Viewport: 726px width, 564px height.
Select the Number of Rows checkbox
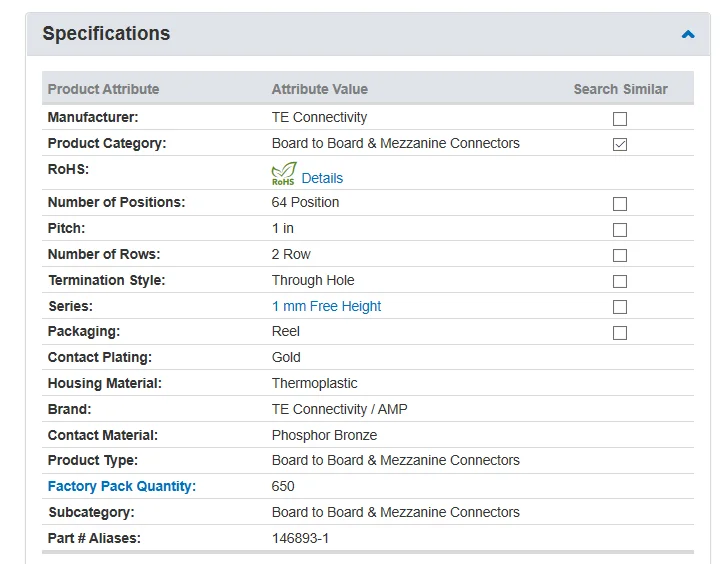coord(620,255)
